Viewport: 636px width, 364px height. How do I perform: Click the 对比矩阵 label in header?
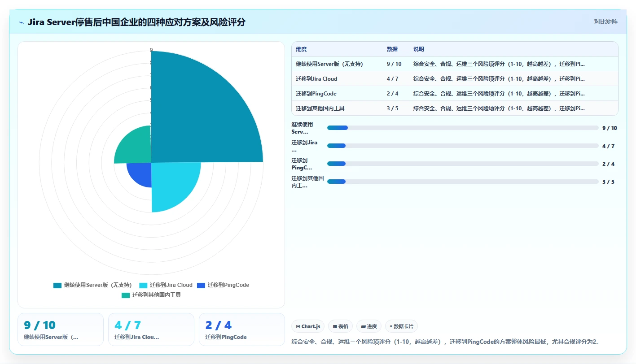click(x=605, y=22)
